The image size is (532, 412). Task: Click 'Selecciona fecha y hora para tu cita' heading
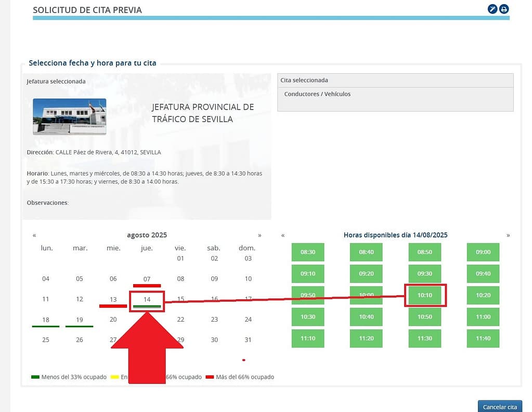click(92, 63)
